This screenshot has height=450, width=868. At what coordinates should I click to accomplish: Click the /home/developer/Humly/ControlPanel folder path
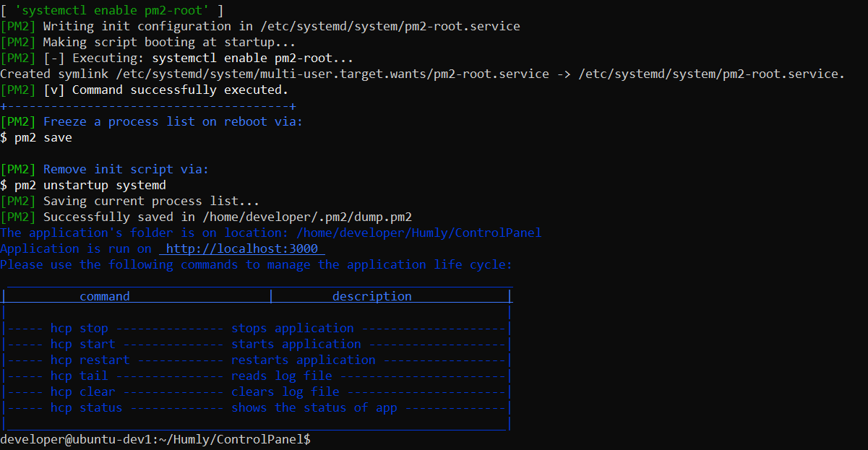point(421,232)
